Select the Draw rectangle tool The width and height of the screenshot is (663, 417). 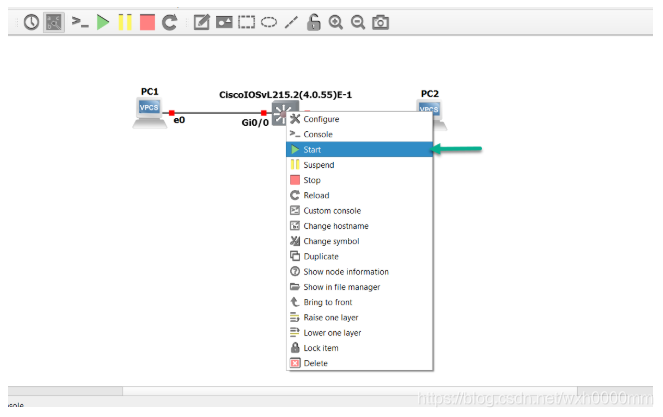(x=247, y=22)
